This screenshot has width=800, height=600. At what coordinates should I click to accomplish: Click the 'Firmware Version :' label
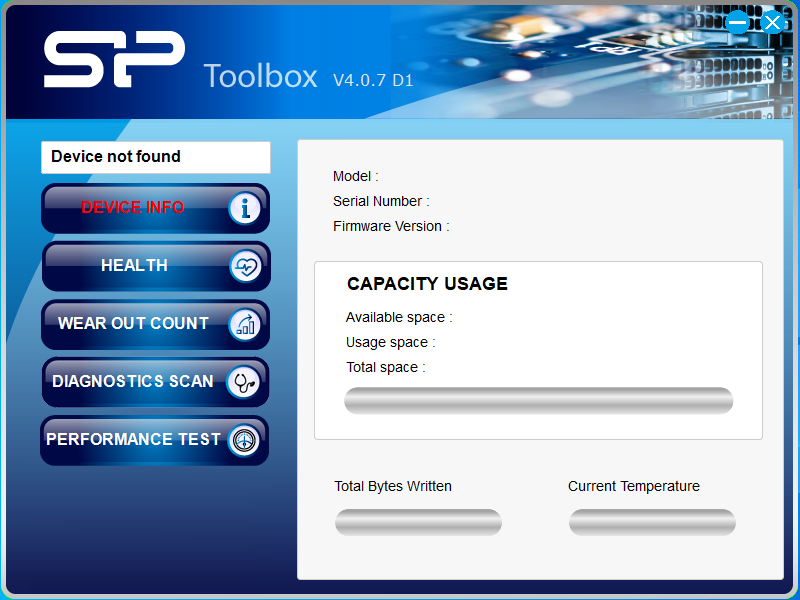tap(391, 227)
